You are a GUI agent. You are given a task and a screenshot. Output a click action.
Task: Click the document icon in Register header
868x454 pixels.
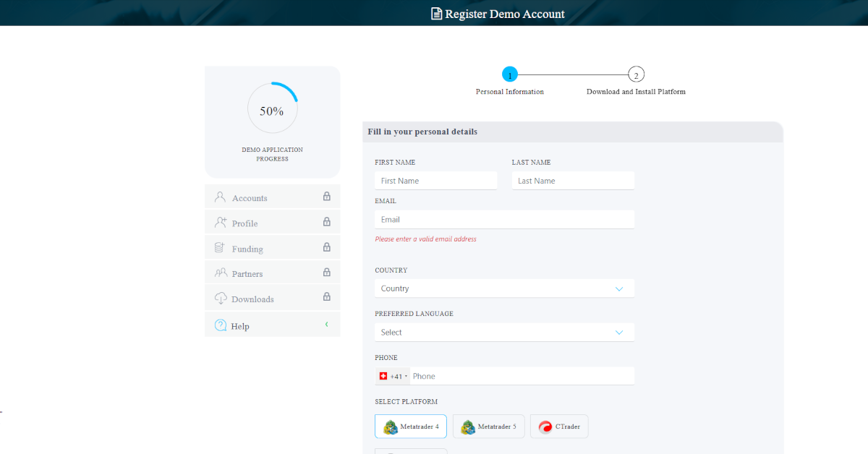point(436,14)
